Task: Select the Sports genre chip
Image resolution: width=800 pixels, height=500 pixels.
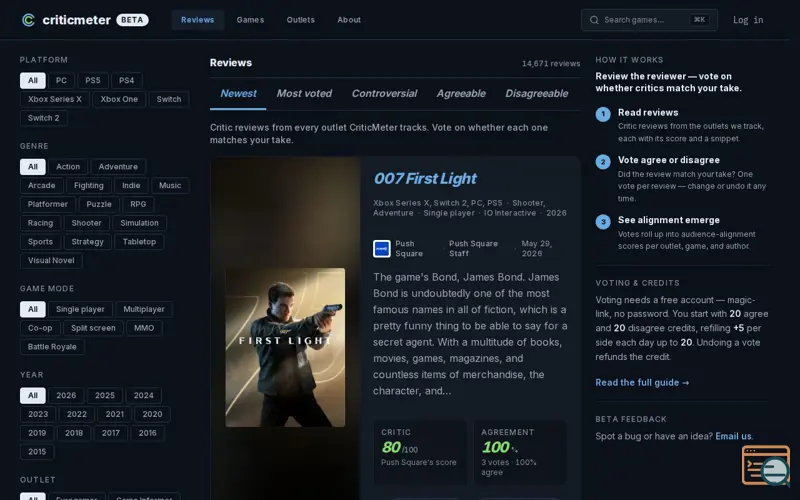Action: pos(40,242)
